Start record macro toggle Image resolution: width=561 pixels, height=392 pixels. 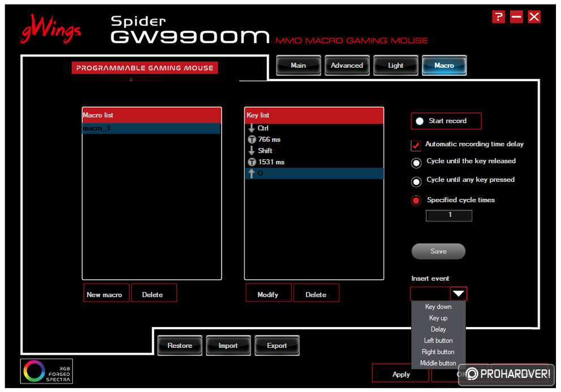446,121
